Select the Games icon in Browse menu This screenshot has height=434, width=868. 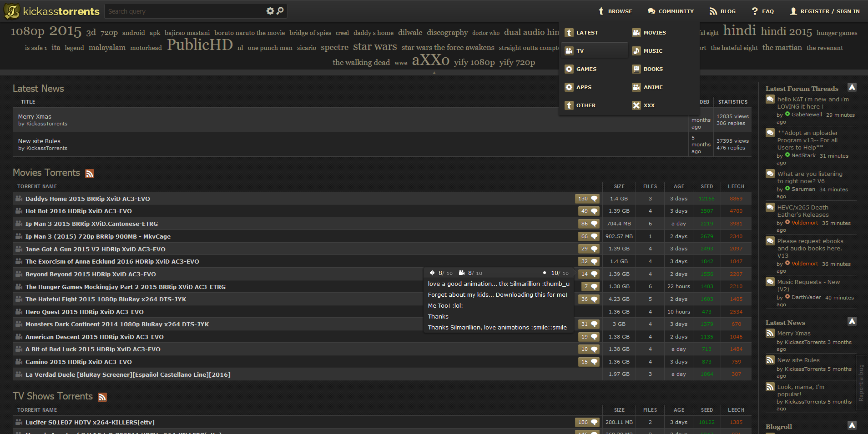(569, 69)
